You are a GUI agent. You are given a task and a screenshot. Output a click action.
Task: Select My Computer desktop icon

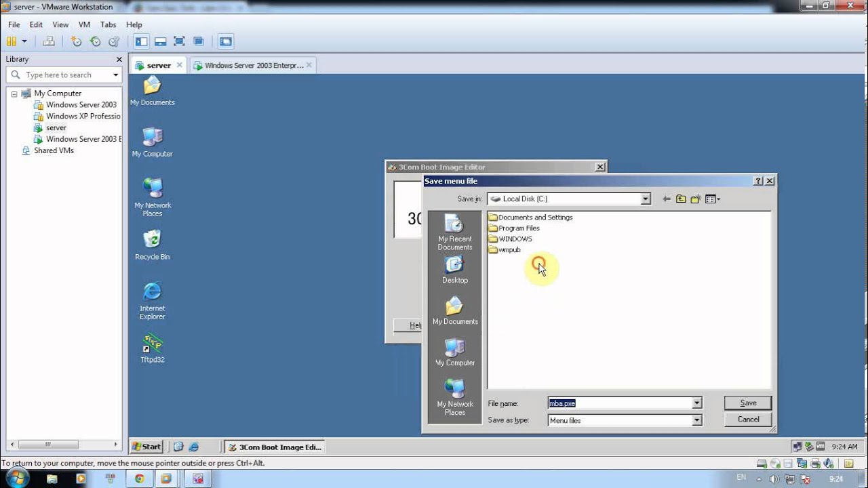click(x=153, y=142)
